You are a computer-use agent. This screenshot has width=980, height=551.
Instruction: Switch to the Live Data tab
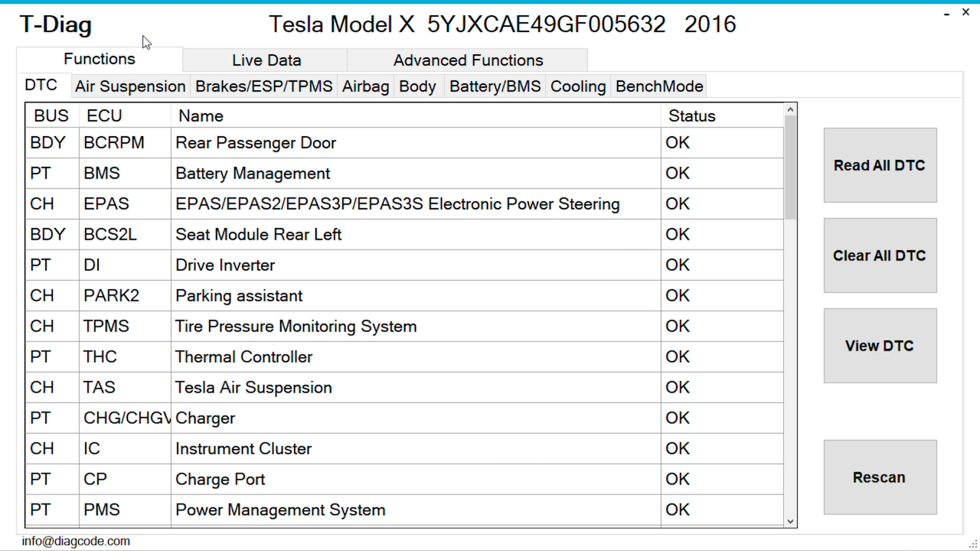tap(266, 60)
